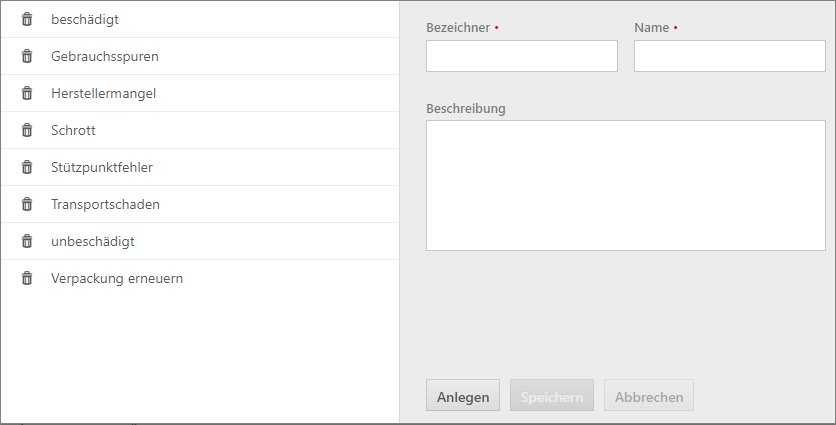Click the Abbrechen button

click(x=649, y=395)
